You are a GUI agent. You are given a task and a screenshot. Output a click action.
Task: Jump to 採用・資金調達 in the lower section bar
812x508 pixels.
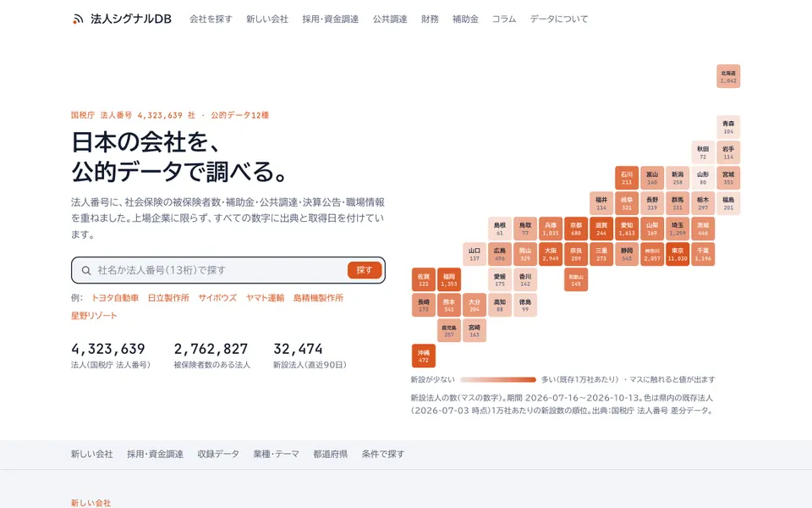pos(155,454)
